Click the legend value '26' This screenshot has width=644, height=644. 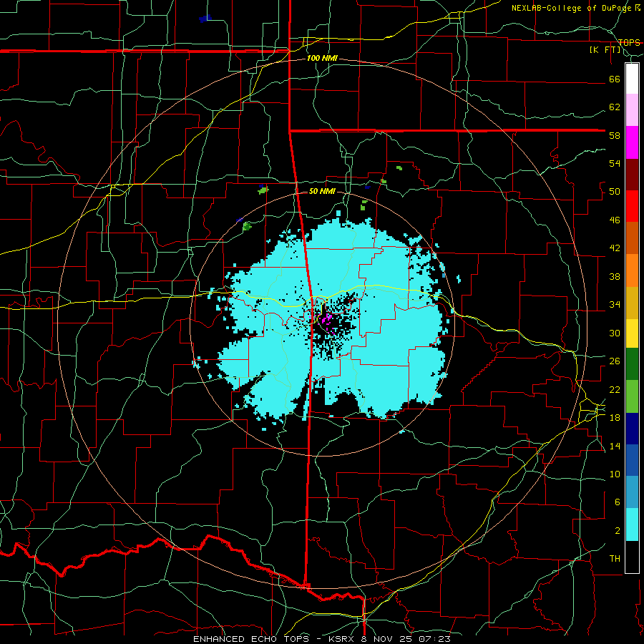[x=615, y=361]
